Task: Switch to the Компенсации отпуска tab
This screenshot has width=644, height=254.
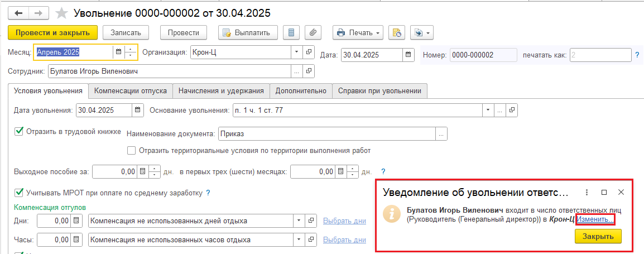Action: [131, 91]
